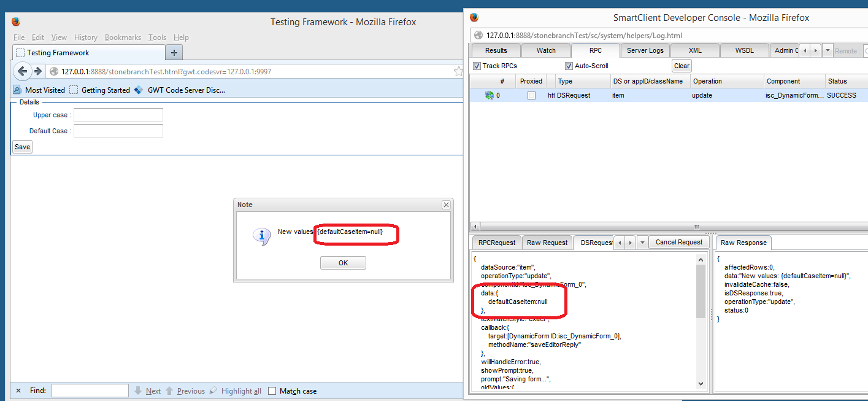
Task: Click the browser forward arrow button
Action: (x=38, y=71)
